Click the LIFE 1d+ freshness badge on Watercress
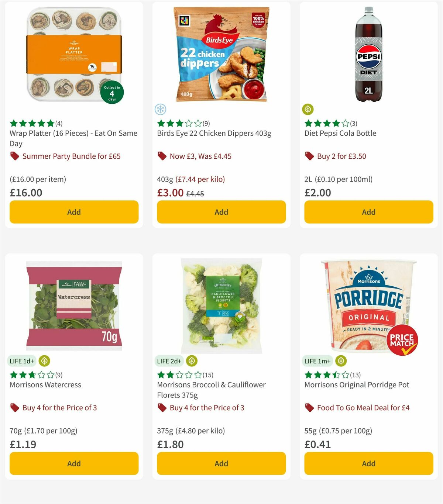Screen dimensions: 443x504 (22, 361)
